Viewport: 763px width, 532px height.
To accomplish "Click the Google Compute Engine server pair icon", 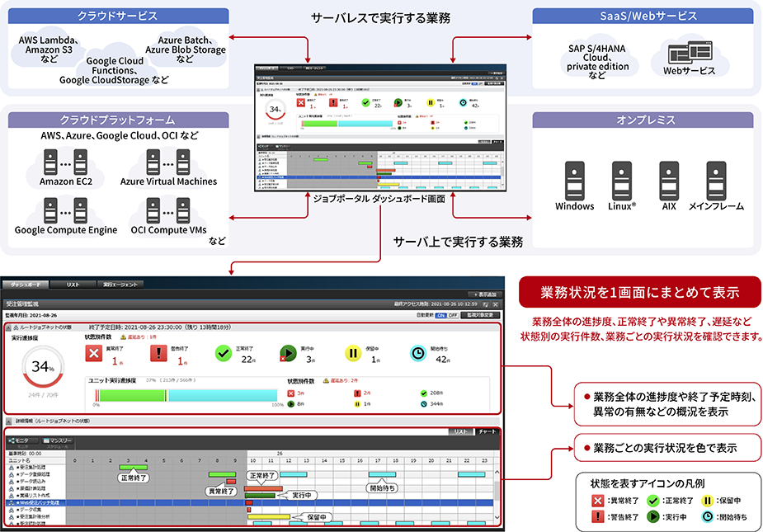I will click(66, 210).
